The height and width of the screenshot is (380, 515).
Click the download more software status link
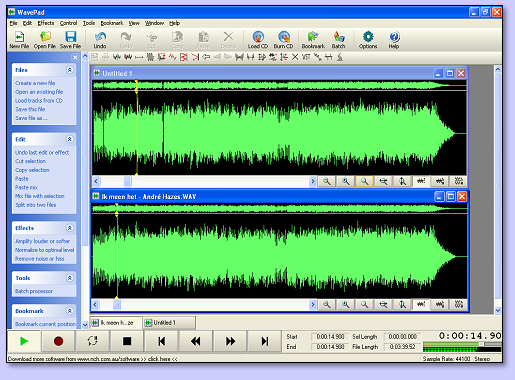(92, 359)
